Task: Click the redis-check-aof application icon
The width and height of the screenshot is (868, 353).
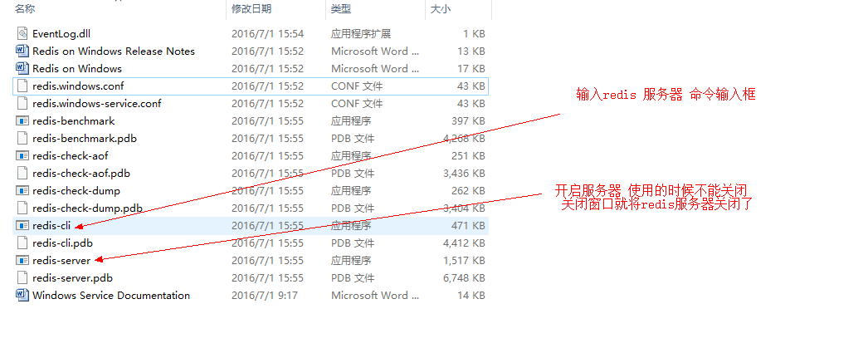Action: 22,155
